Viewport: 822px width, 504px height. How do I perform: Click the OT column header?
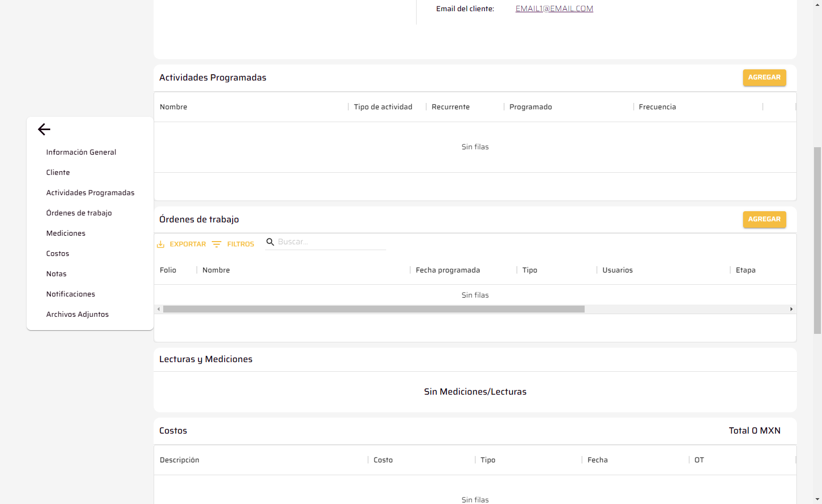pos(699,460)
